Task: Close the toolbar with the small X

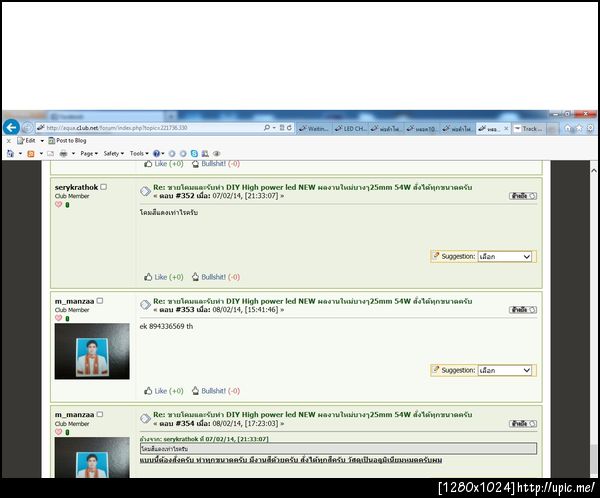Action: [x=8, y=141]
